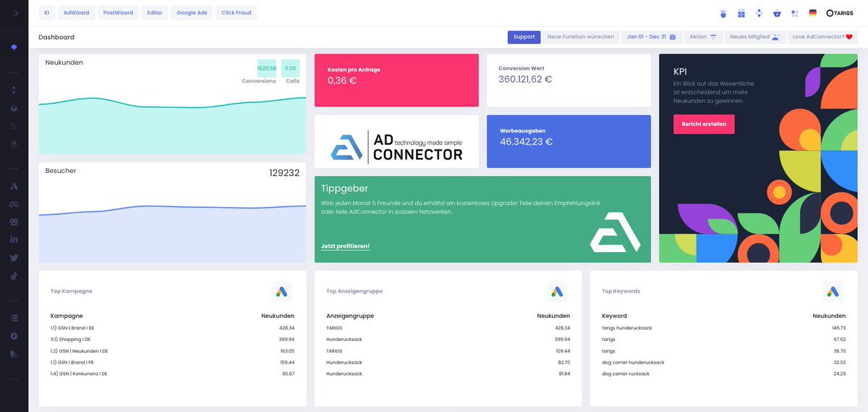Click Google Ads logo in Top Anzeigengruppe card
The height and width of the screenshot is (412, 868).
(x=557, y=292)
